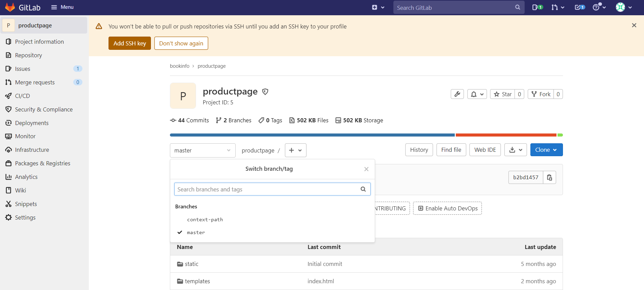Open Repository in the sidebar
644x290 pixels.
[28, 55]
